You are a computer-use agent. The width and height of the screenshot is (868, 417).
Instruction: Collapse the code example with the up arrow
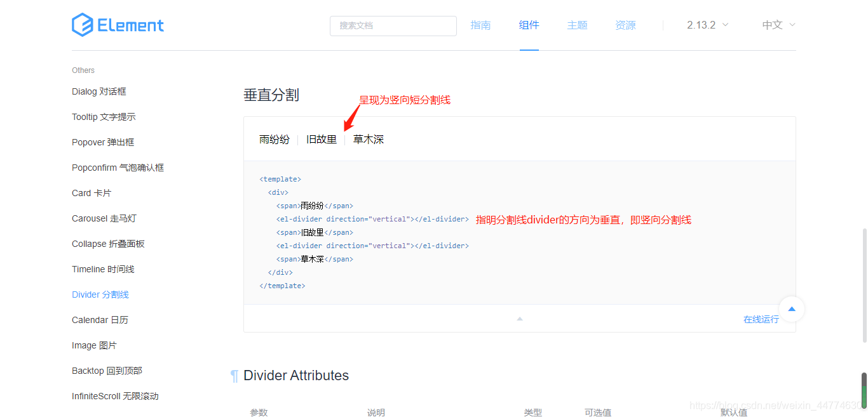519,319
